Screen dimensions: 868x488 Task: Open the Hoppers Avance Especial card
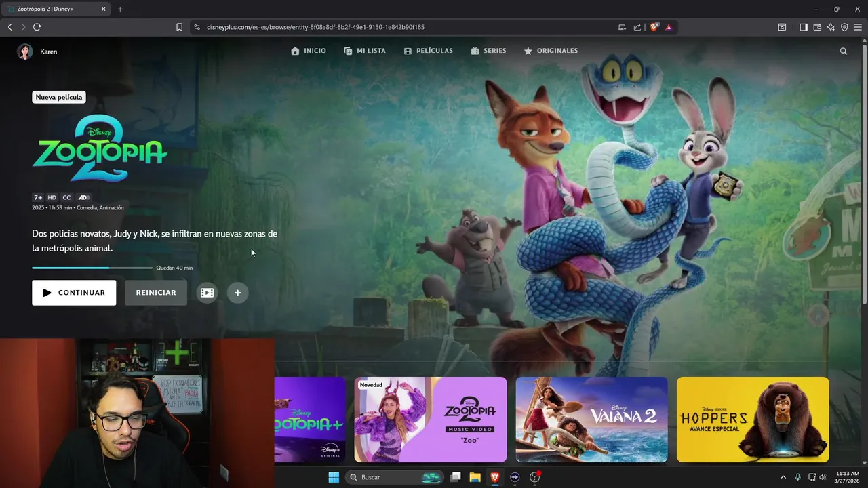coord(753,420)
